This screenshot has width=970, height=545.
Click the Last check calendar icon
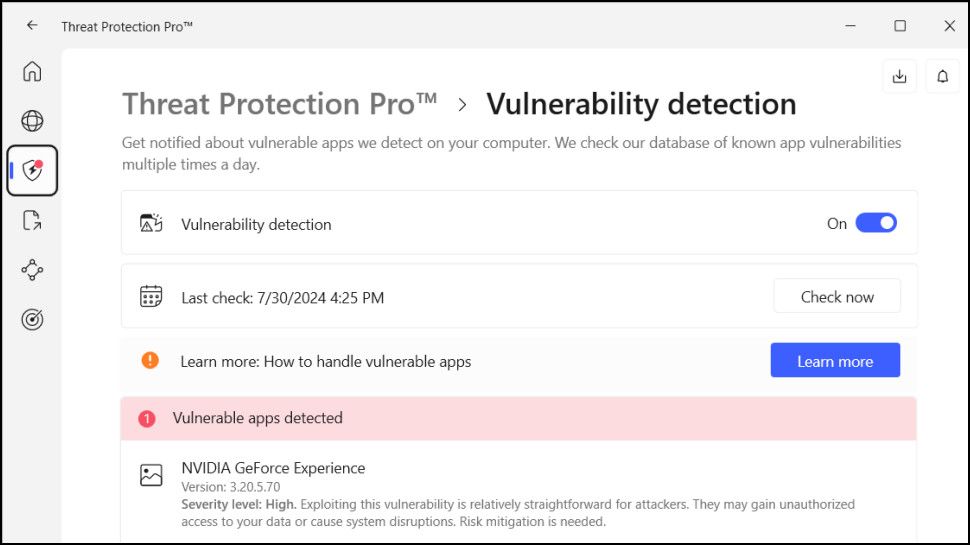[151, 296]
